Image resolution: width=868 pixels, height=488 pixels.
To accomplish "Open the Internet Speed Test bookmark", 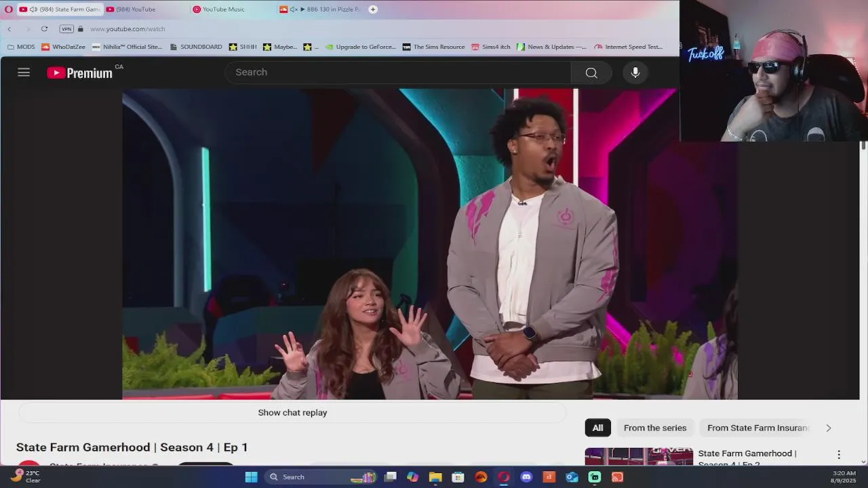I will coord(629,47).
